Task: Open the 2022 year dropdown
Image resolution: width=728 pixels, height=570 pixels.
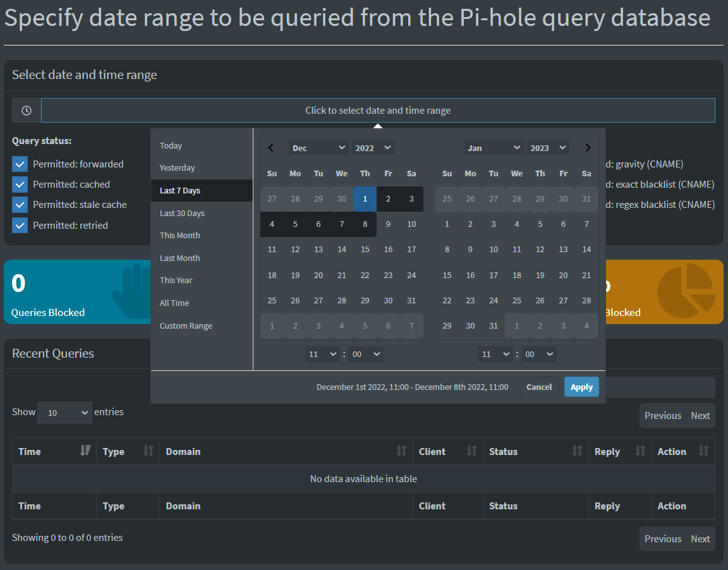Action: tap(373, 148)
